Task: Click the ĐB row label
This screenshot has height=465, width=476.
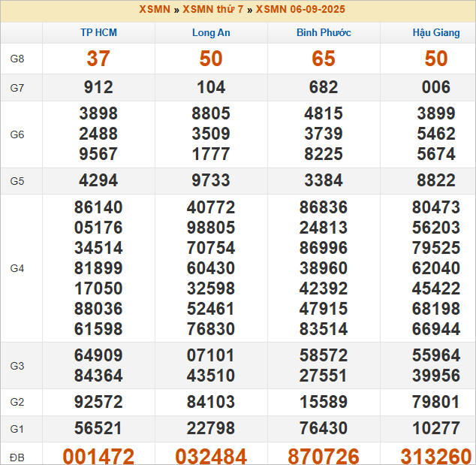Action: point(17,457)
